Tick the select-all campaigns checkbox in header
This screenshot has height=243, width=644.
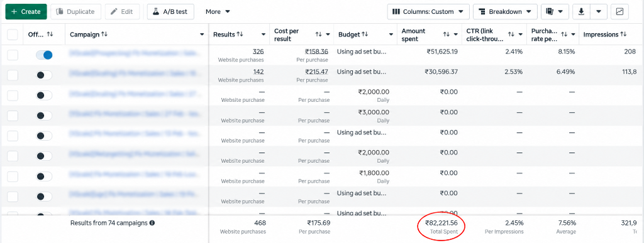pyautogui.click(x=13, y=35)
